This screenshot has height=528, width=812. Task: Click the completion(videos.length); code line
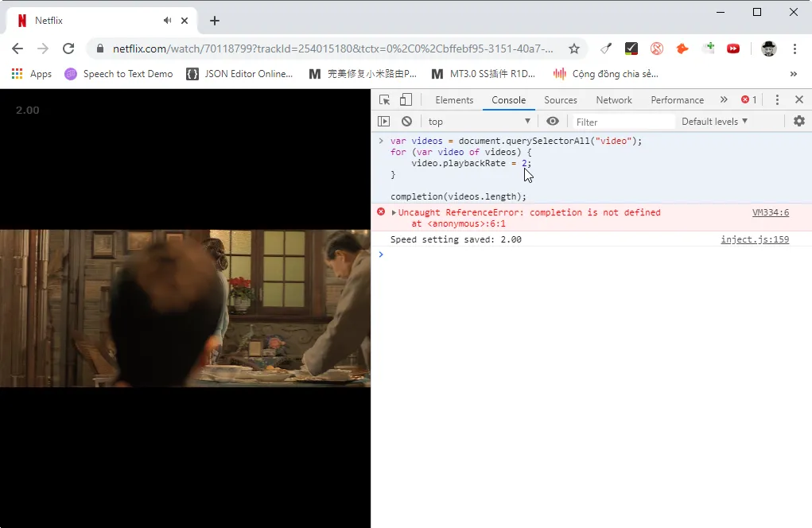pyautogui.click(x=458, y=196)
